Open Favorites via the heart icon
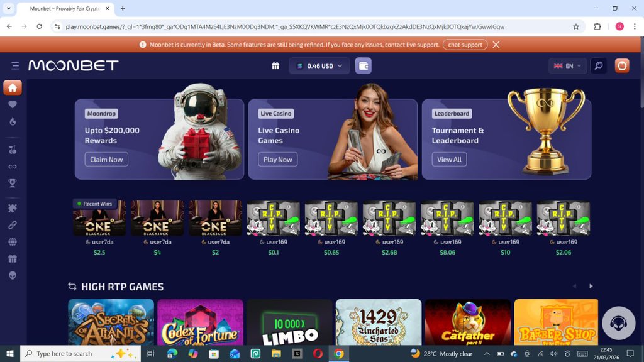644x362 pixels. click(13, 105)
